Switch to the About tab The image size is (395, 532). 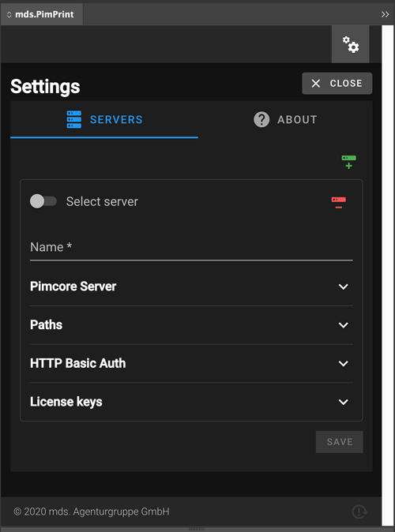[x=285, y=120]
